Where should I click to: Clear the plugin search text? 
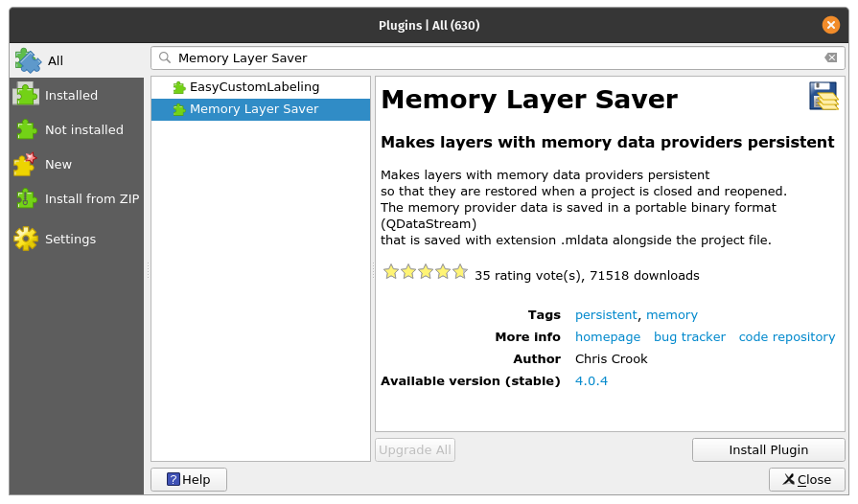pos(830,57)
